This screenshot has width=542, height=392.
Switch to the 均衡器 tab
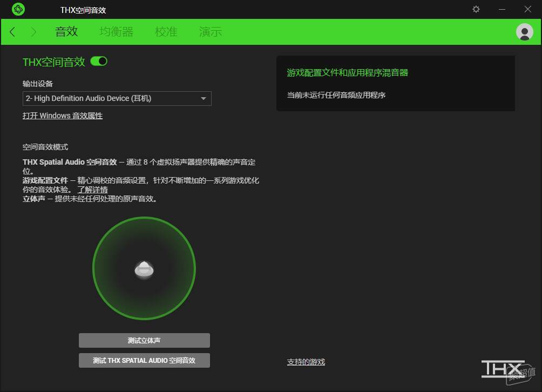[116, 32]
